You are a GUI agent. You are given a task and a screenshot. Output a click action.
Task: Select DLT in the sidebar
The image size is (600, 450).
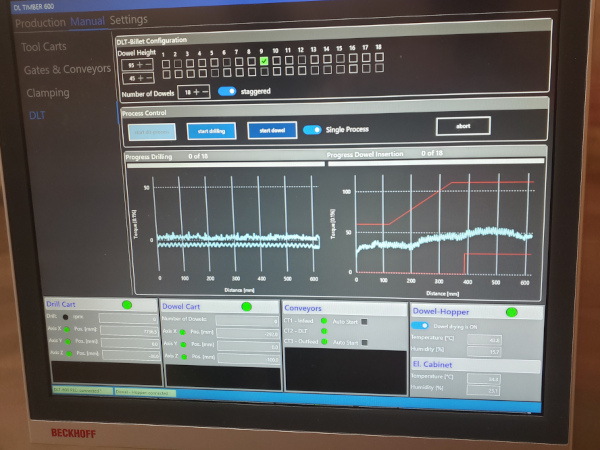(37, 115)
